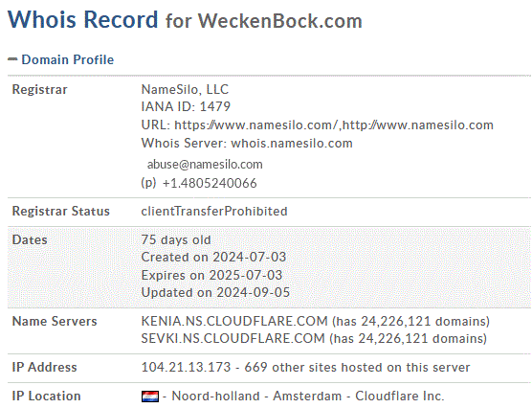Click the IP Address row label
This screenshot has height=408, width=532.
44,367
